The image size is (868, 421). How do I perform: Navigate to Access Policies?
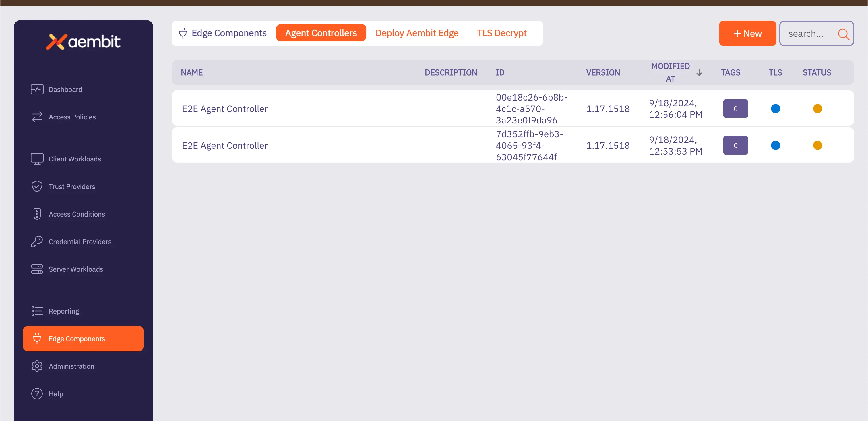pyautogui.click(x=72, y=117)
